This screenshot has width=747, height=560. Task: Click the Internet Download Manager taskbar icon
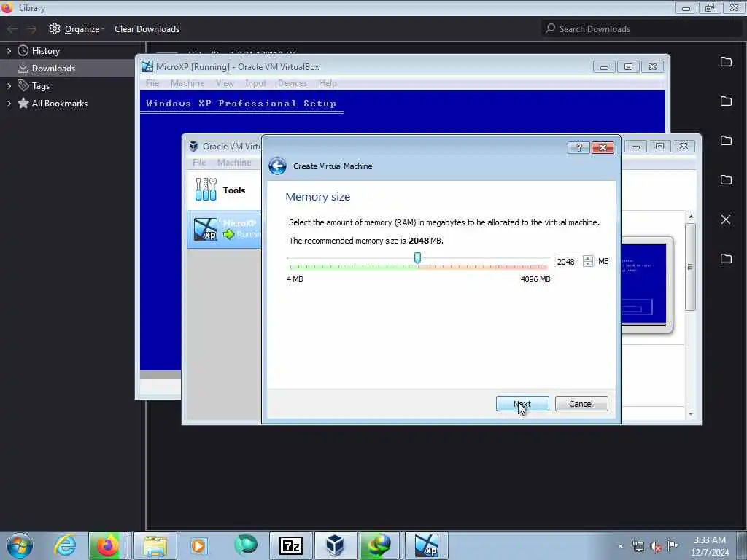[x=379, y=545]
